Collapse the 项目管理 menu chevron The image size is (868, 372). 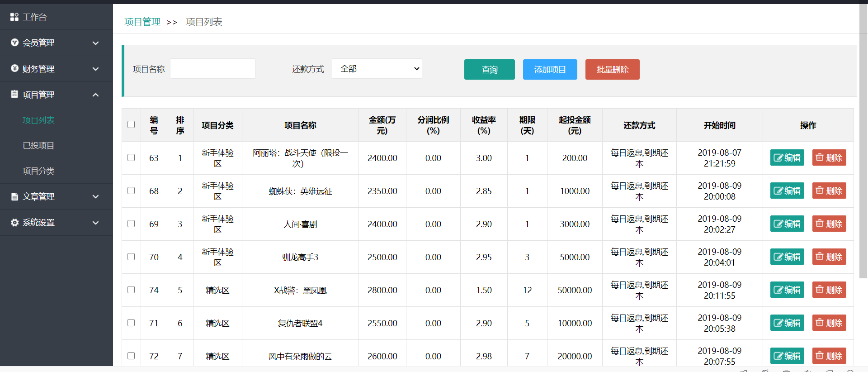pos(95,95)
